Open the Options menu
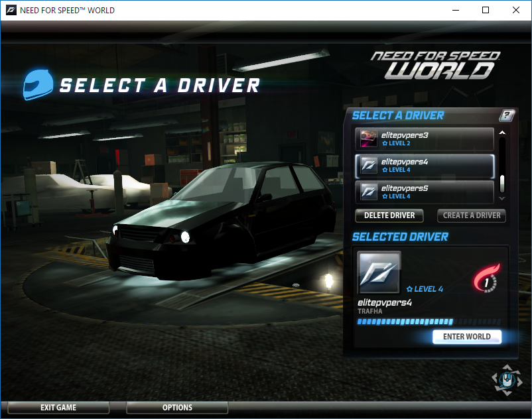 [177, 408]
